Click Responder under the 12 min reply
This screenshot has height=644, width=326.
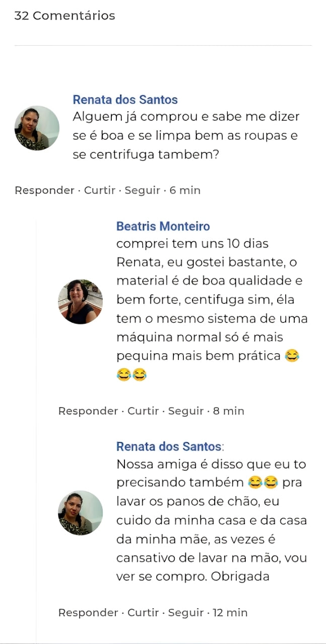[88, 612]
